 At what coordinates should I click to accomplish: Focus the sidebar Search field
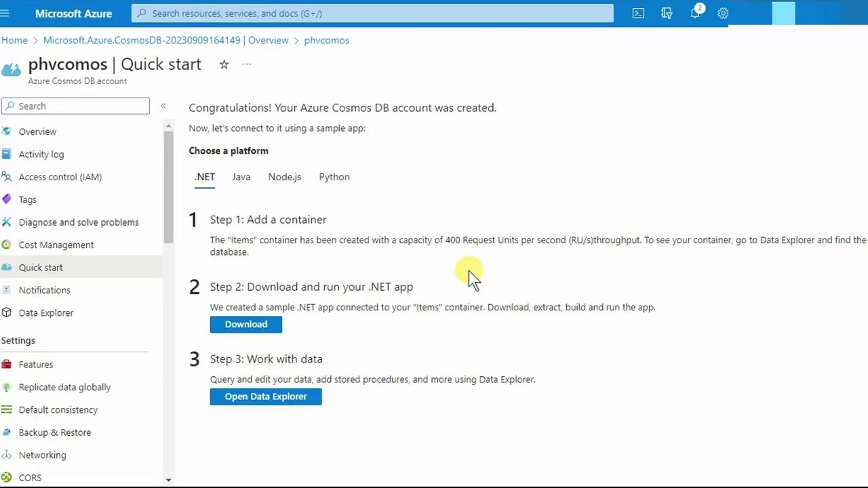[81, 106]
